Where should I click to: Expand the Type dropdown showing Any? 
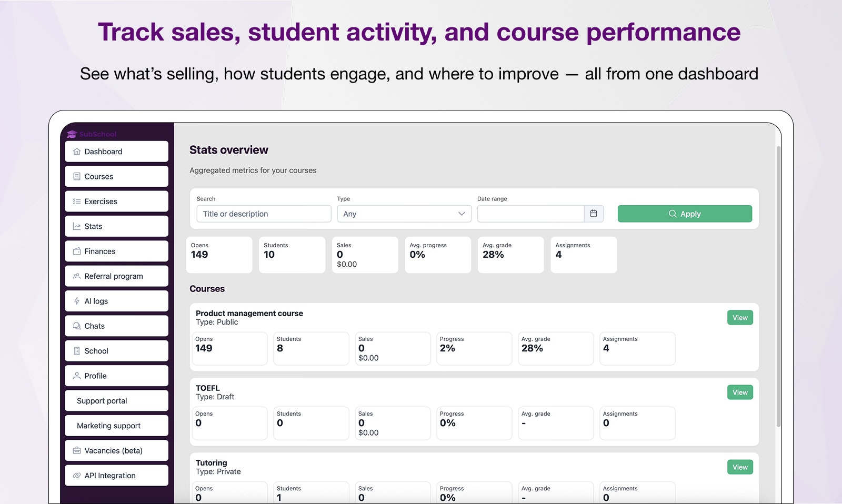[404, 214]
